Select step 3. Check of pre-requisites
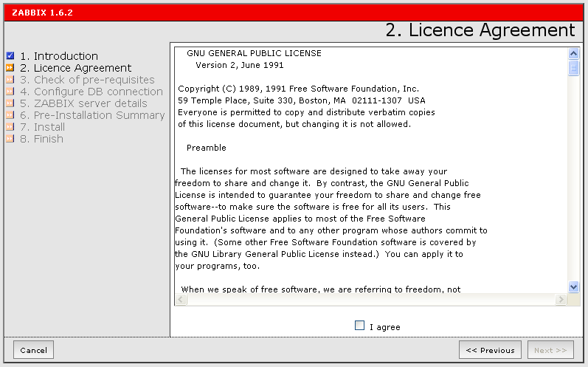 (x=87, y=80)
